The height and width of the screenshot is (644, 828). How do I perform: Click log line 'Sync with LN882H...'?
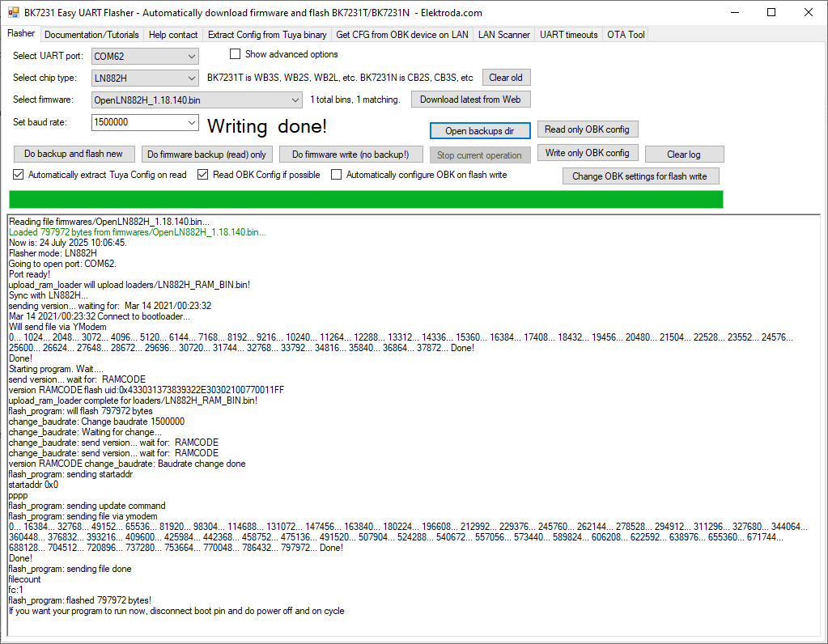(x=48, y=295)
